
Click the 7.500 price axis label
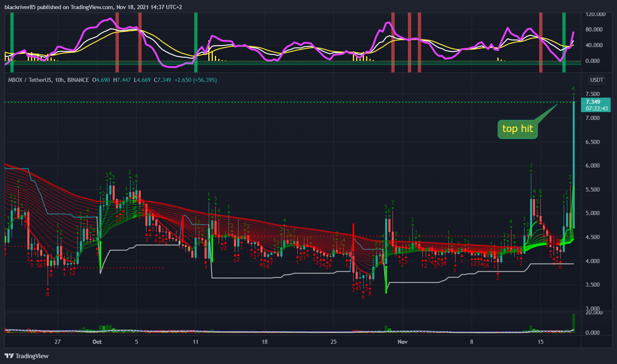tap(593, 94)
